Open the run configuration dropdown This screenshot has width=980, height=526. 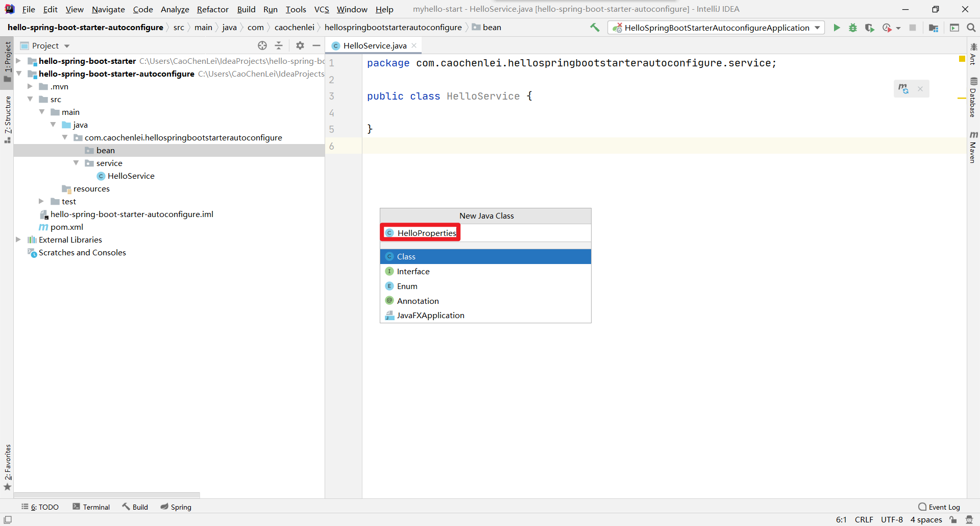point(716,28)
